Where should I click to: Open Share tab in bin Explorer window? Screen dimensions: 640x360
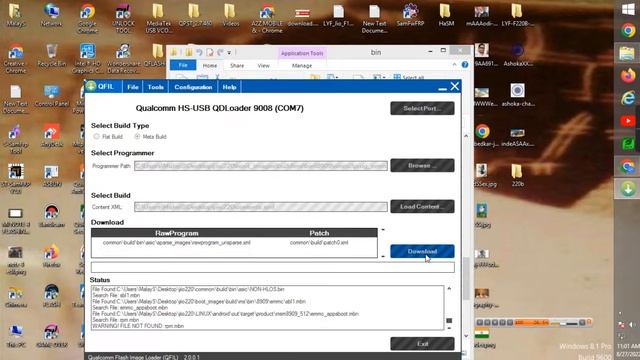[237, 65]
